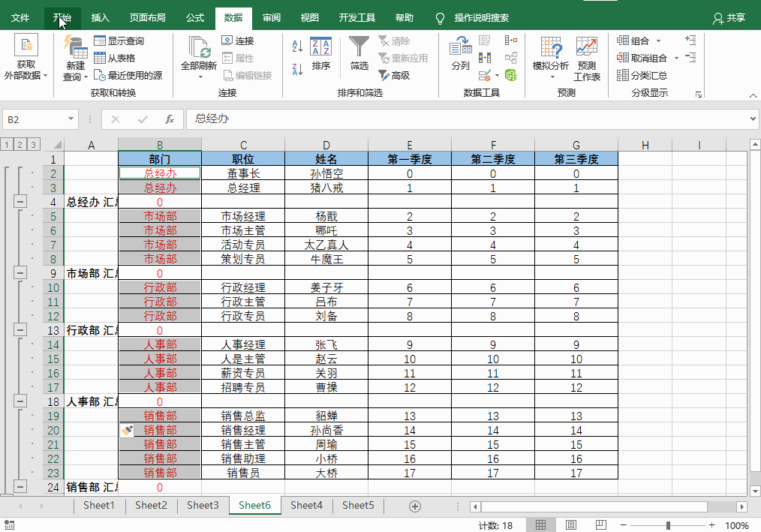The width and height of the screenshot is (761, 532).
Task: Switch to the 审阅 tab
Action: pyautogui.click(x=272, y=18)
